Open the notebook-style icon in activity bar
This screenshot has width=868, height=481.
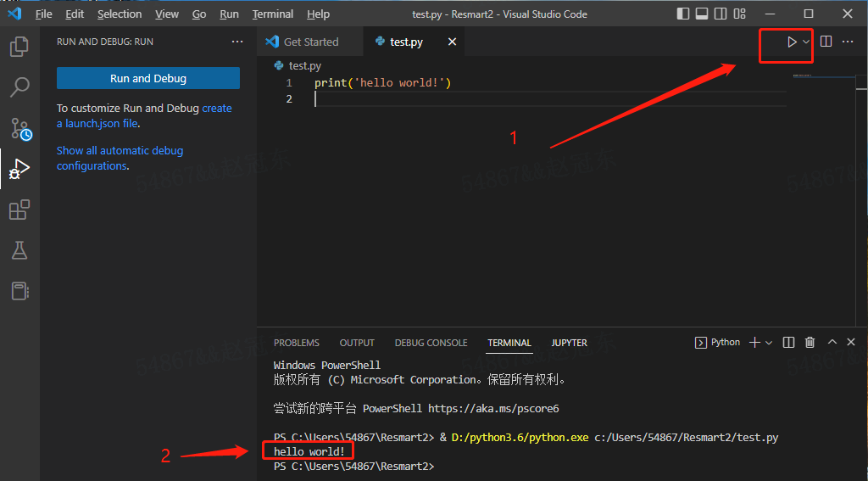[x=19, y=291]
